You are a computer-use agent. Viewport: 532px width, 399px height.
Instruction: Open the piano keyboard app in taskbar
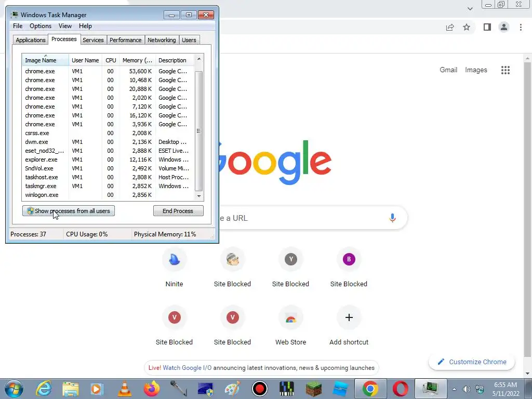click(x=287, y=389)
